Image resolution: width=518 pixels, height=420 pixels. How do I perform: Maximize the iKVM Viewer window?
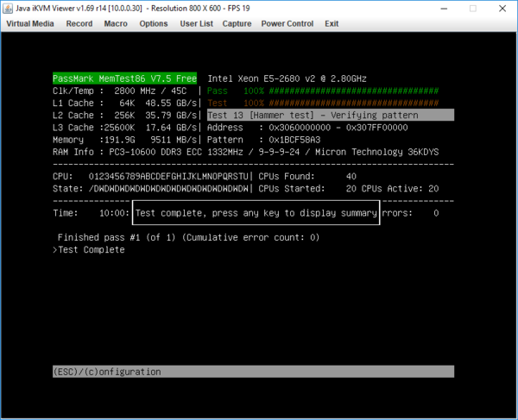473,9
